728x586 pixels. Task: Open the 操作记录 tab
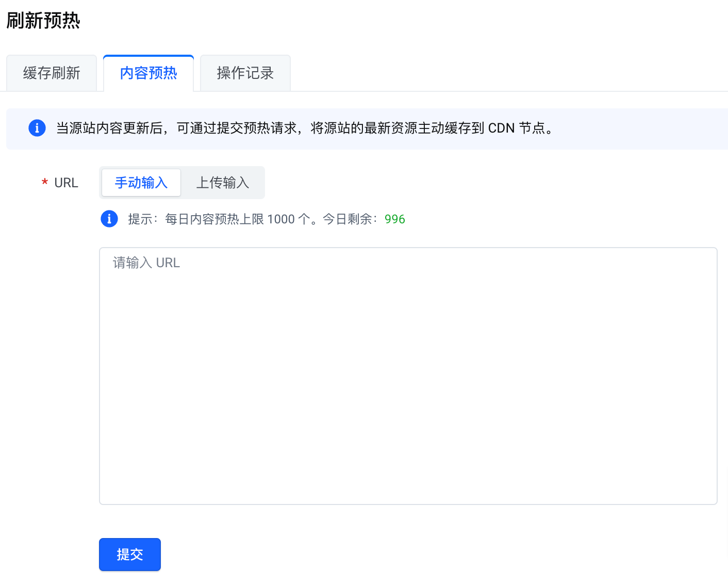tap(245, 73)
